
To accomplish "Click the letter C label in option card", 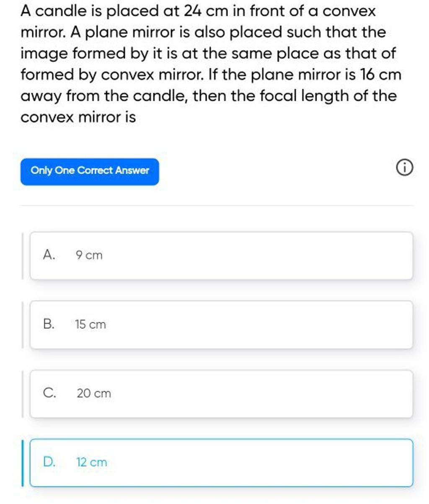I will 49,392.
